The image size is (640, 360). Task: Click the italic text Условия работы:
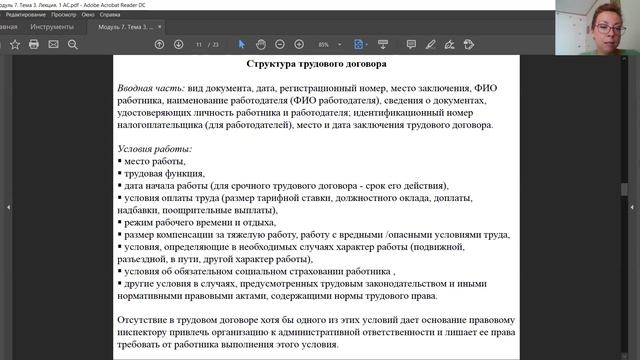point(155,149)
